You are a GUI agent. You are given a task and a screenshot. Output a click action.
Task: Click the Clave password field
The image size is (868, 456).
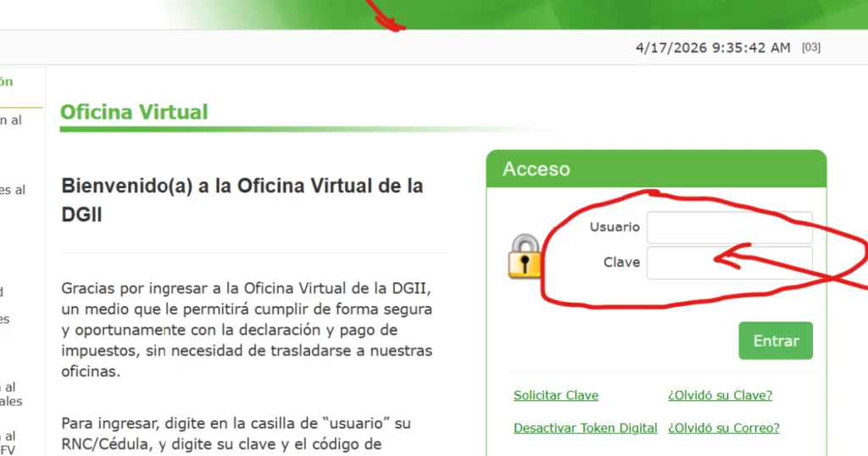point(730,263)
